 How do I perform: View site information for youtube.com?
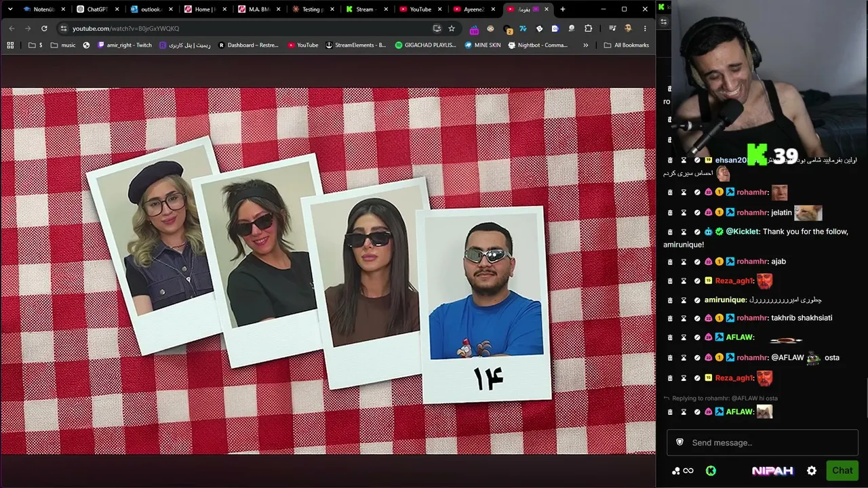pyautogui.click(x=63, y=28)
